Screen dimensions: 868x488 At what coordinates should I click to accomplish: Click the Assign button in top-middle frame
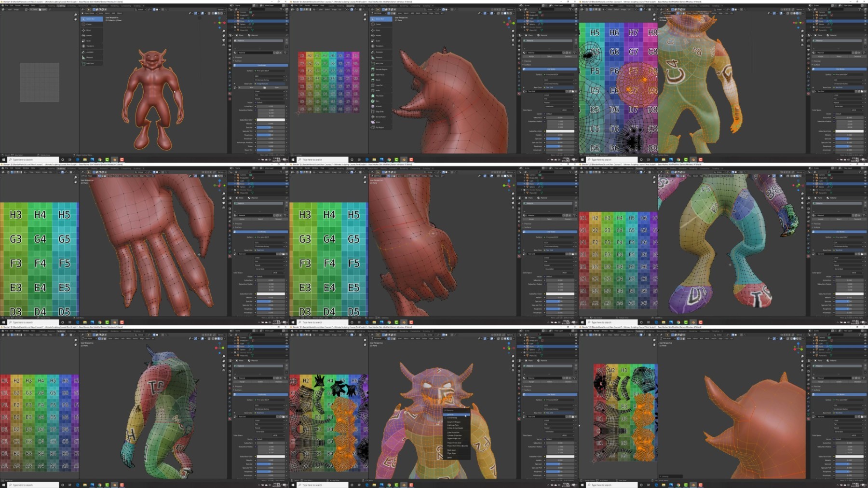pyautogui.click(x=531, y=56)
